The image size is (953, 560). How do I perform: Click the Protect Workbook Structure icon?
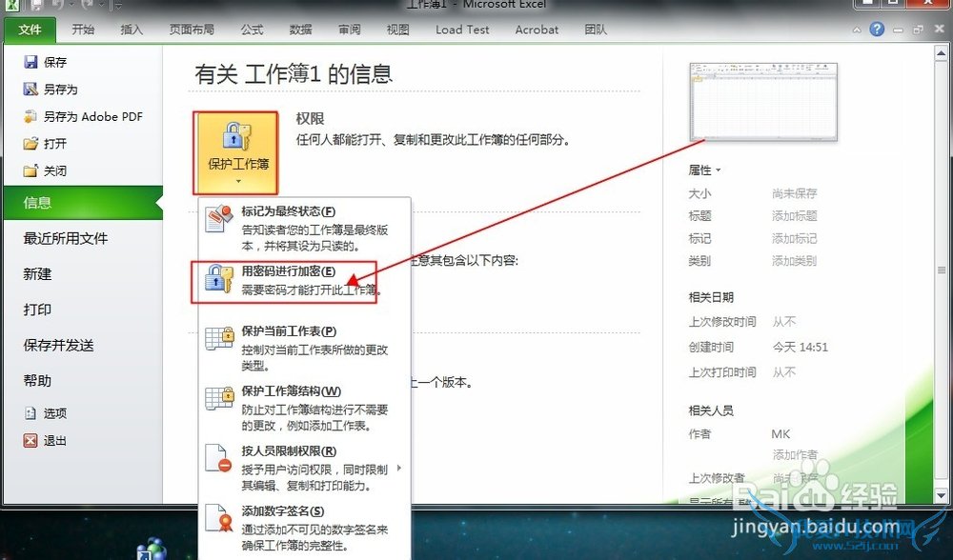(219, 398)
